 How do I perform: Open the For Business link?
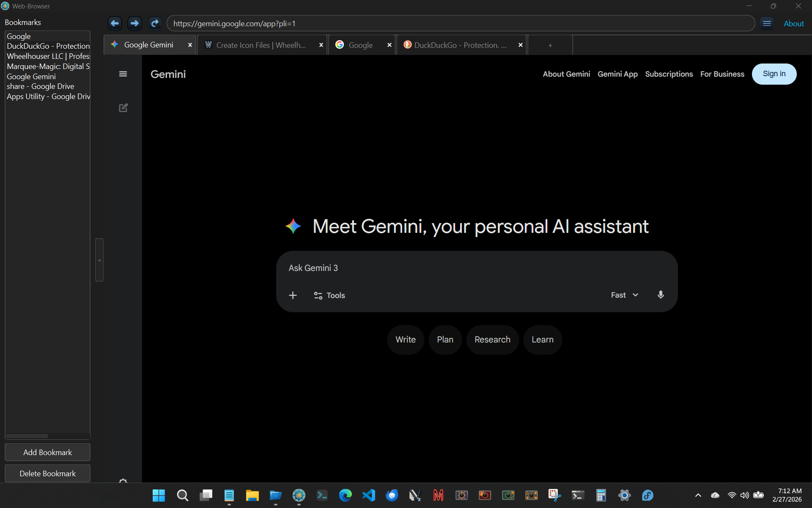[722, 74]
